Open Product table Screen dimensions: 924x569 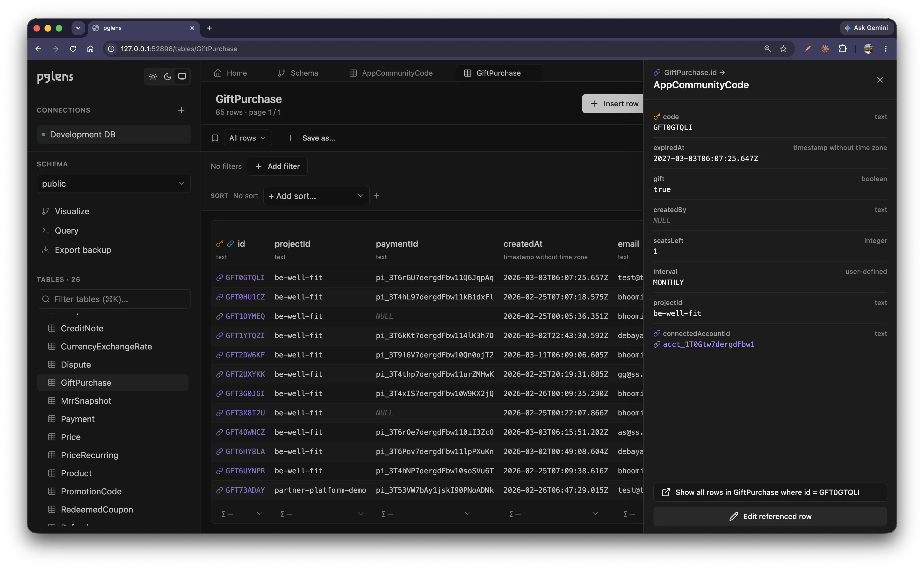(x=113, y=473)
